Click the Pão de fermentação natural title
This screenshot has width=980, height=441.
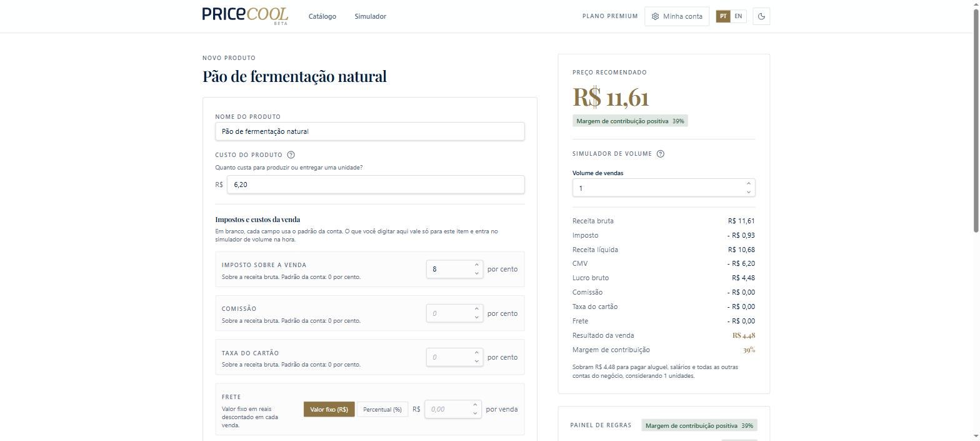click(294, 76)
